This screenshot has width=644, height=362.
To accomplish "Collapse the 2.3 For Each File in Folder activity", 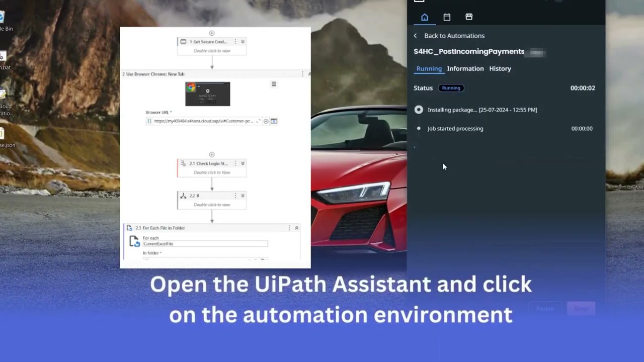I will pos(296,228).
